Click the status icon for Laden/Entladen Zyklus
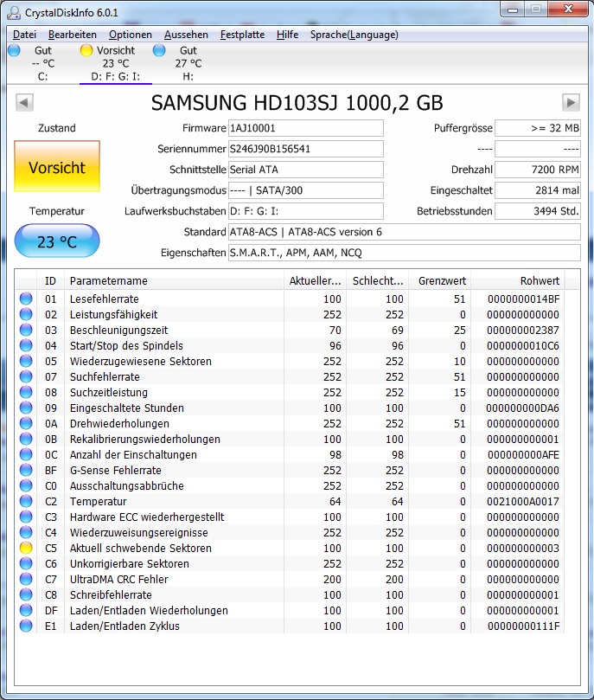Viewport: 594px width, 700px height. click(26, 626)
